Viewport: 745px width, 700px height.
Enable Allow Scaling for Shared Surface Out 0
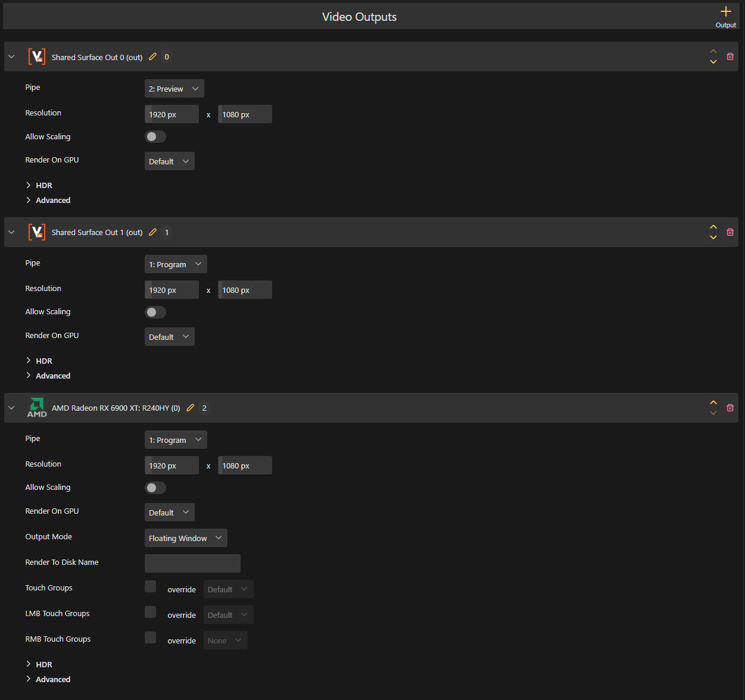(155, 137)
